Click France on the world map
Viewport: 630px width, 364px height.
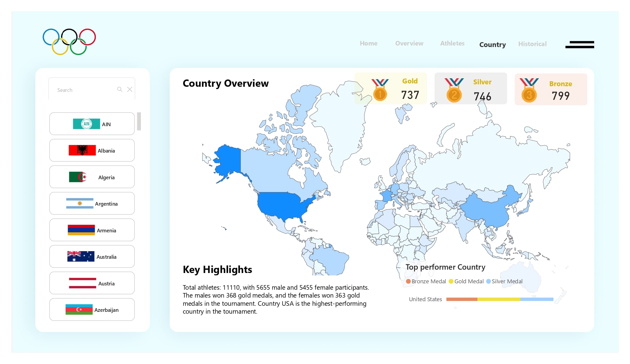[387, 196]
